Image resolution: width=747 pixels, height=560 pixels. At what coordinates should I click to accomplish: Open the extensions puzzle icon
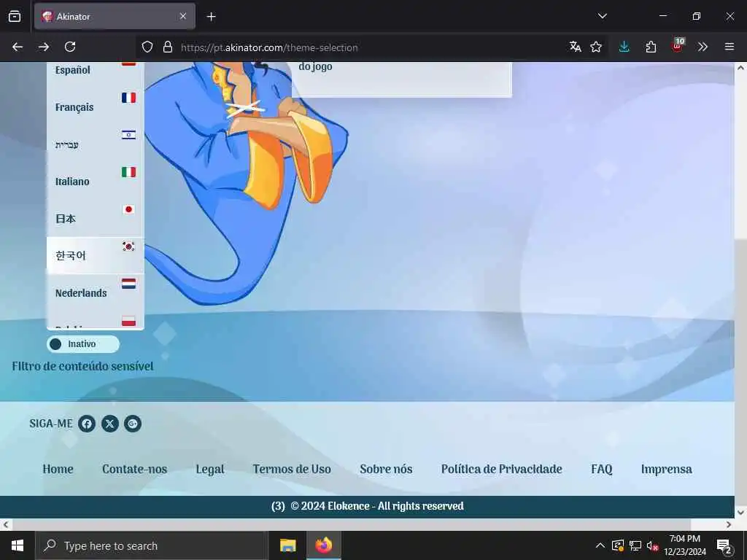pyautogui.click(x=651, y=47)
